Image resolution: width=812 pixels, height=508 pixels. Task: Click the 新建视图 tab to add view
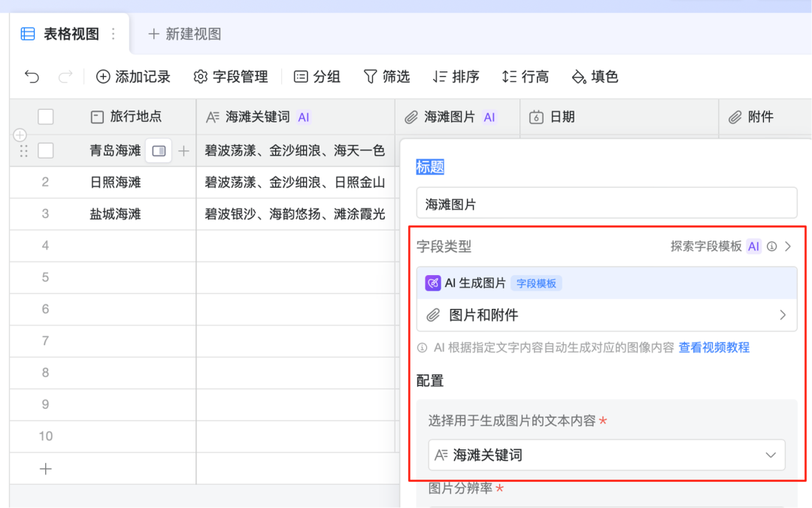(x=184, y=34)
